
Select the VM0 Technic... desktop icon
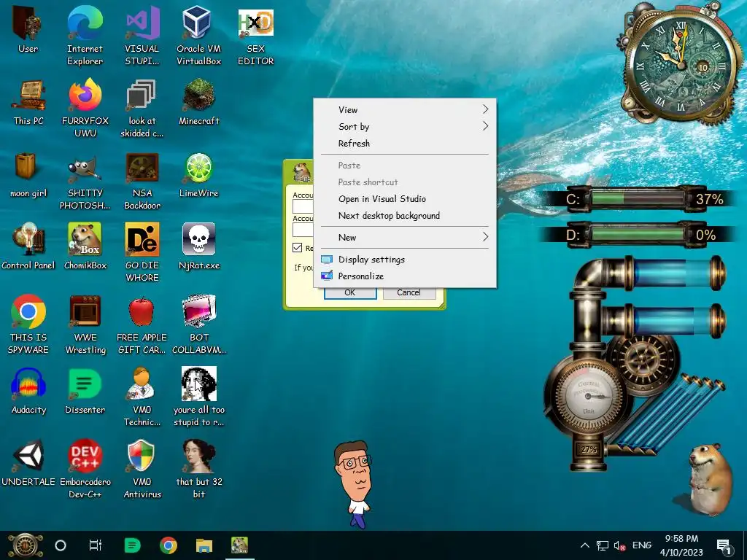click(142, 397)
